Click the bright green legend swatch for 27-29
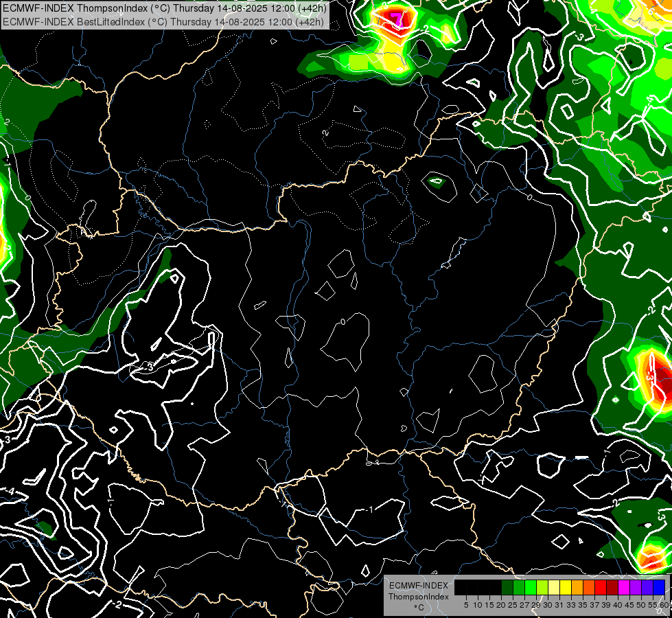The image size is (672, 618). (531, 587)
